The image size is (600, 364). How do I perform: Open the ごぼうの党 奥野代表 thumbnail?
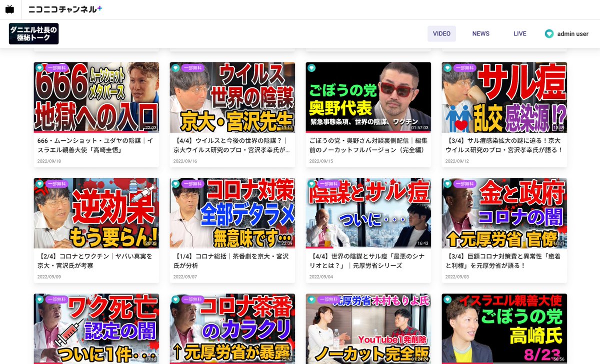pyautogui.click(x=368, y=97)
